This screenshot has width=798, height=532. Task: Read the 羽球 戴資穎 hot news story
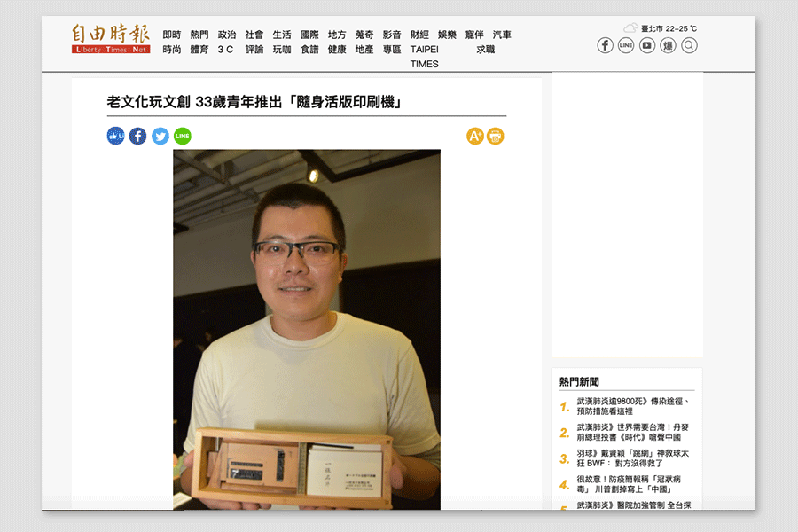(632, 458)
